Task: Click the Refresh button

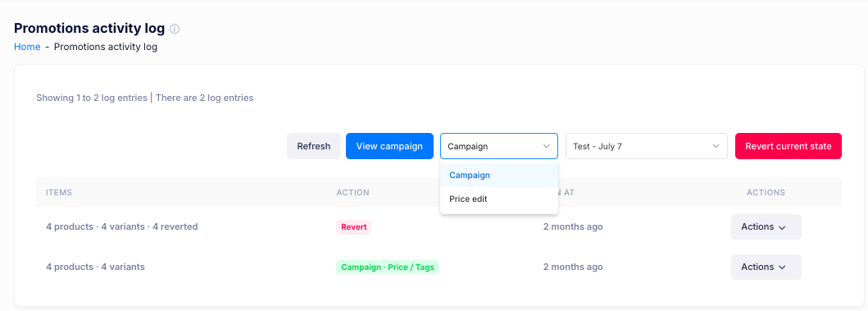Action: (314, 146)
